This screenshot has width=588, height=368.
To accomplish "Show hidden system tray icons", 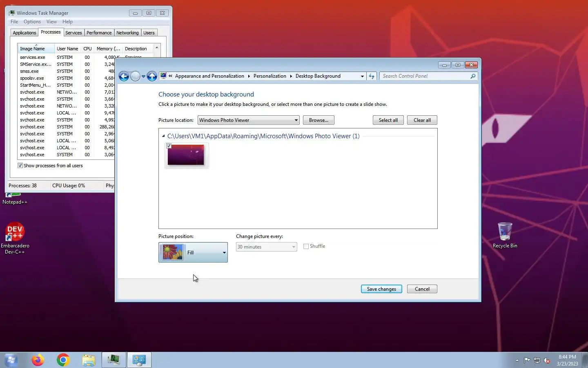I will (x=517, y=360).
